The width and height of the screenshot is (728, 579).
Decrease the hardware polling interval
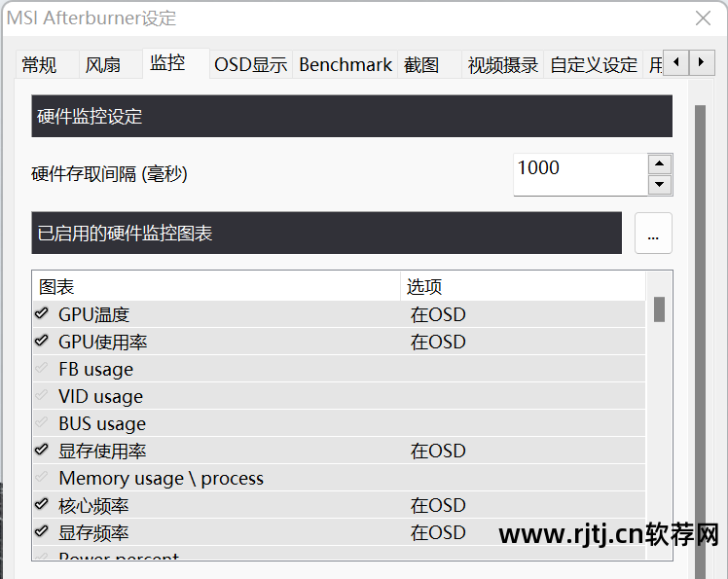pos(660,185)
